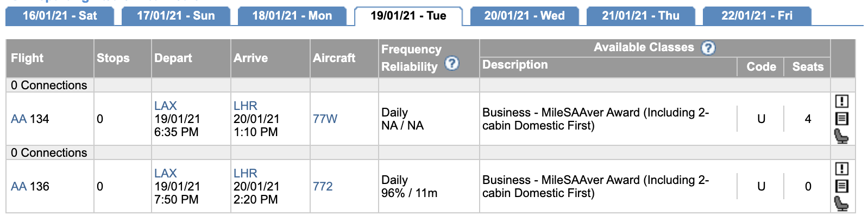868x221 pixels.
Task: View fare details icon for AA 136
Action: click(841, 186)
